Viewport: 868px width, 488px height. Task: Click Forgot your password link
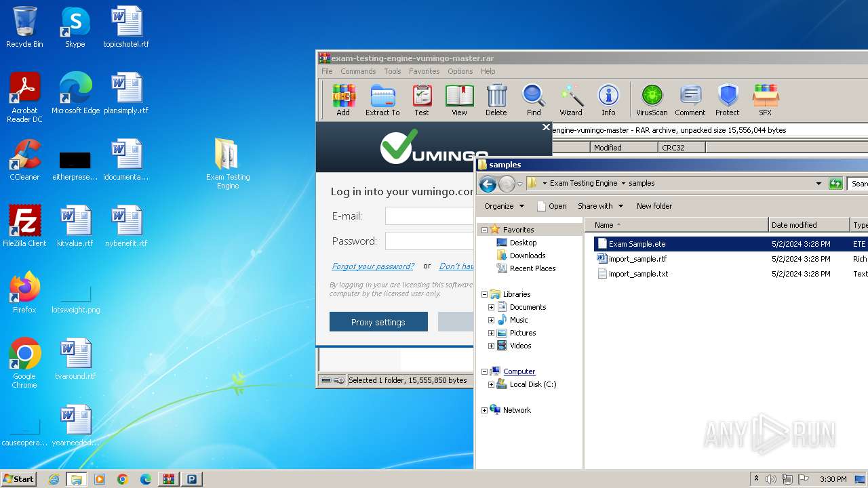click(373, 266)
